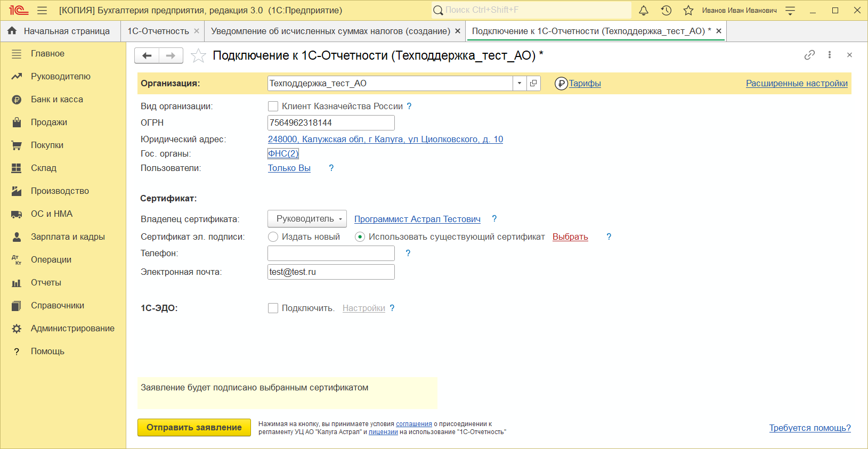This screenshot has height=449, width=868.
Task: Open Банк и касса section
Action: 63,99
